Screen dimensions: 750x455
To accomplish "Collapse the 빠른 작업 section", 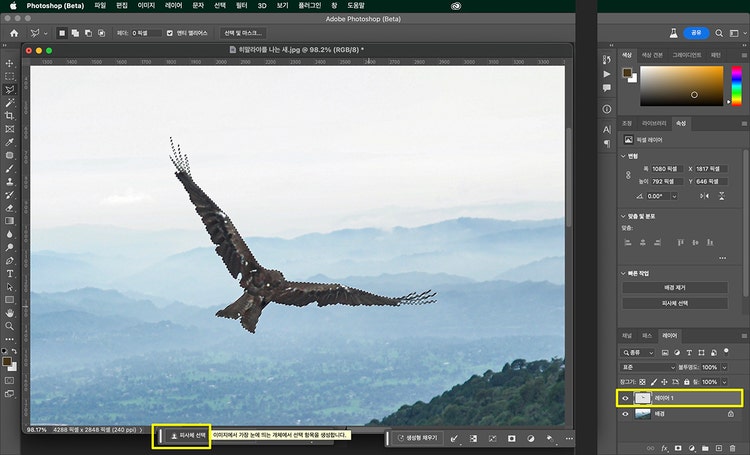I will click(x=624, y=272).
